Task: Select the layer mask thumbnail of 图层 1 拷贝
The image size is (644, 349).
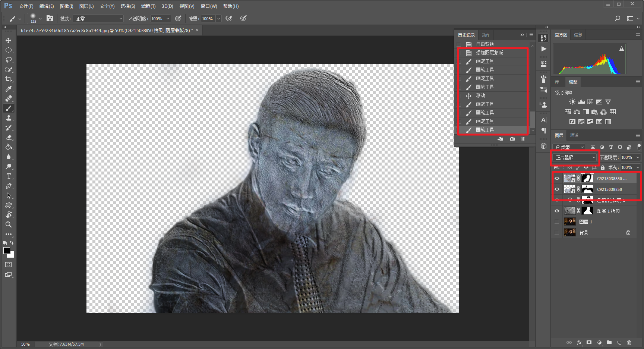Action: click(x=587, y=211)
